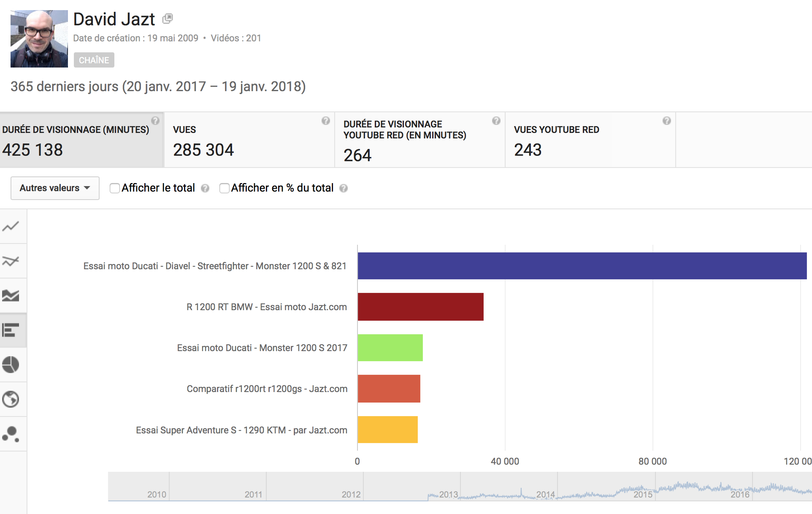Screen dimensions: 812x514
Task: Click the help icon next to VUES
Action: pyautogui.click(x=325, y=121)
